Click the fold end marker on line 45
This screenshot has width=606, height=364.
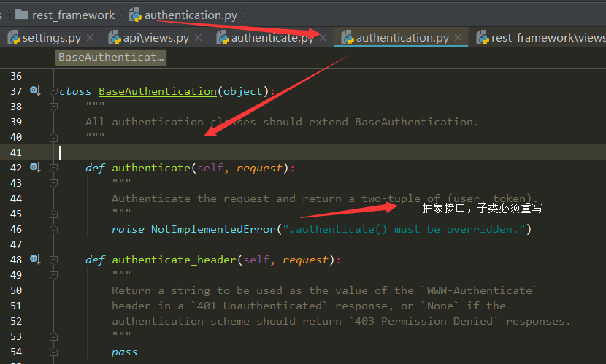pos(53,214)
